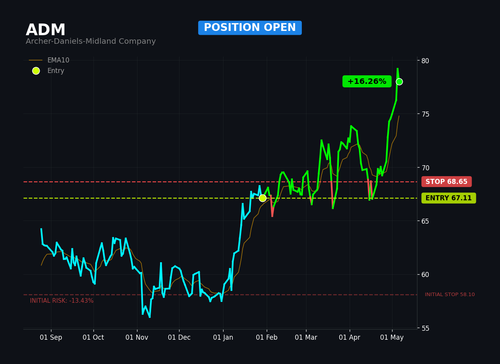Click the 01 Sep x-axis label
500x364 pixels.
point(51,337)
